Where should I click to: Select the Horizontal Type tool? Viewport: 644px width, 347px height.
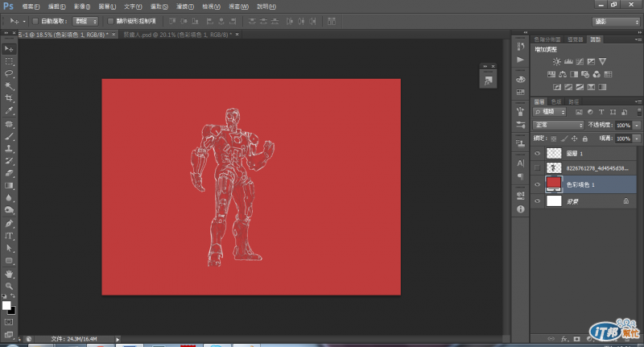(x=10, y=236)
